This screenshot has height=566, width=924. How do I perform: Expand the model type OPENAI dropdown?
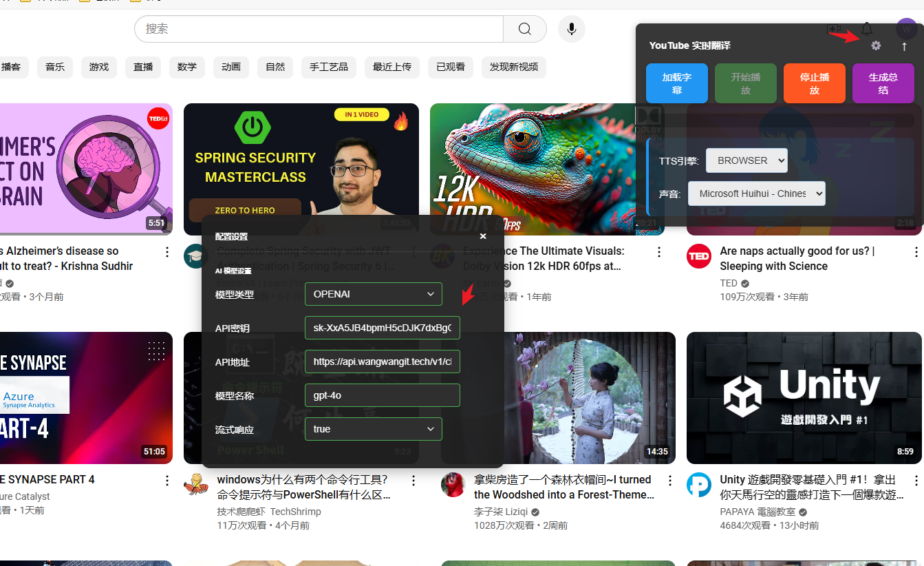point(373,294)
